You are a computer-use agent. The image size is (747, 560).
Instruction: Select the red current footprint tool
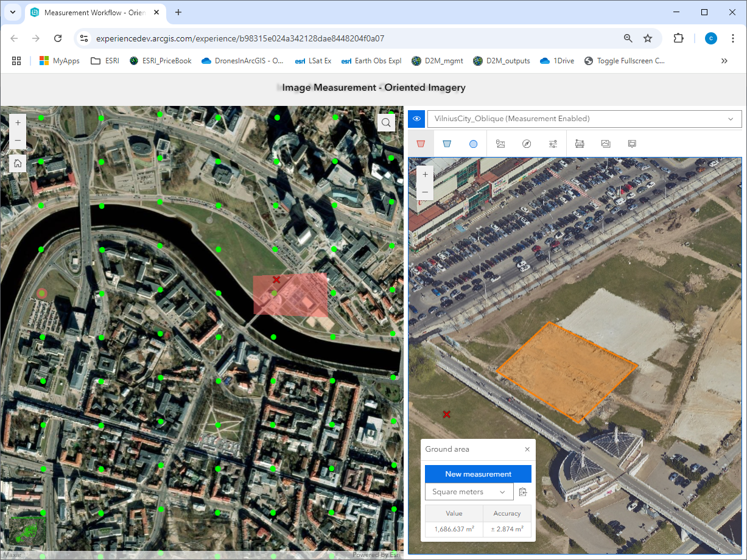coord(421,144)
